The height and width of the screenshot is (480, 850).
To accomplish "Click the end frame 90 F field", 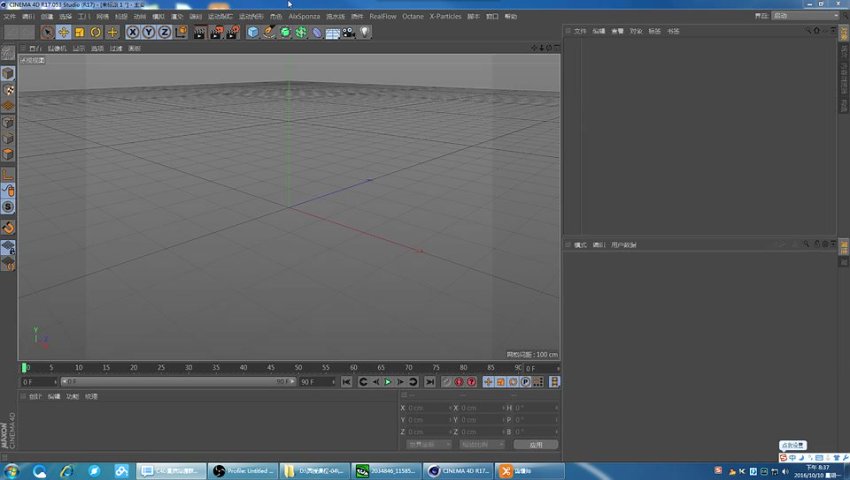I will pos(317,382).
